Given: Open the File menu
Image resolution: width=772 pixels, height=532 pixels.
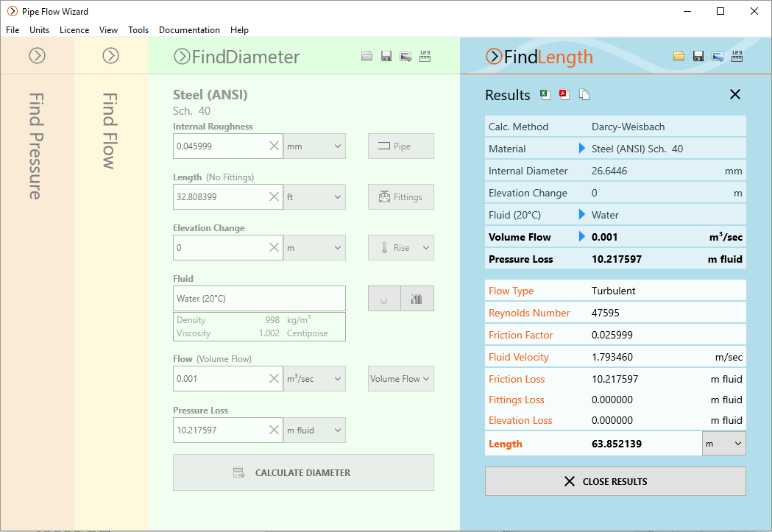Looking at the screenshot, I should pos(13,30).
